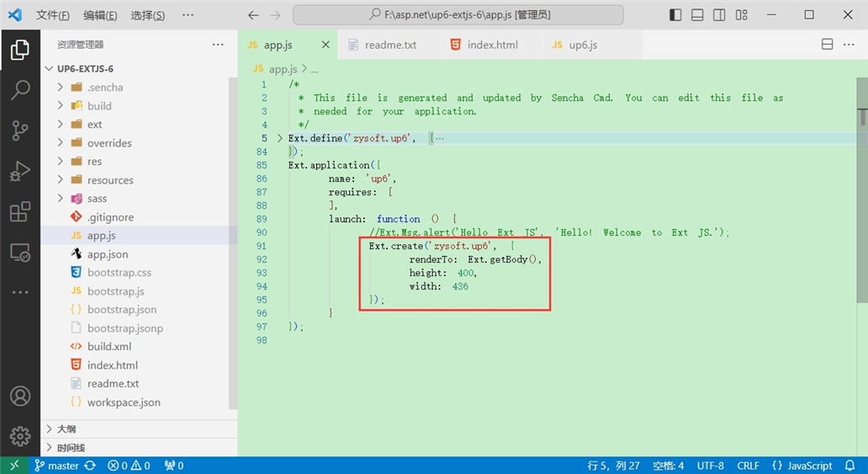Open the Extensions view
The height and width of the screenshot is (474, 868).
click(x=20, y=212)
